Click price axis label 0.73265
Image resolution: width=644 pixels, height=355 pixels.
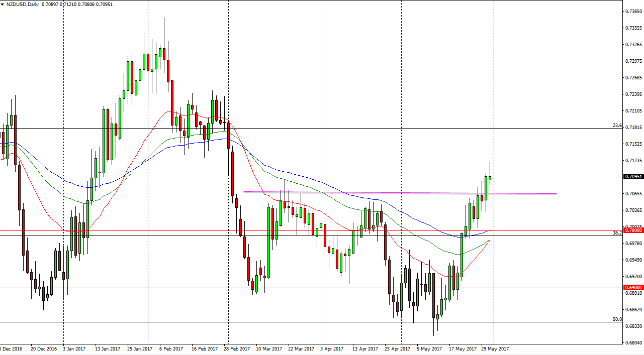(633, 44)
